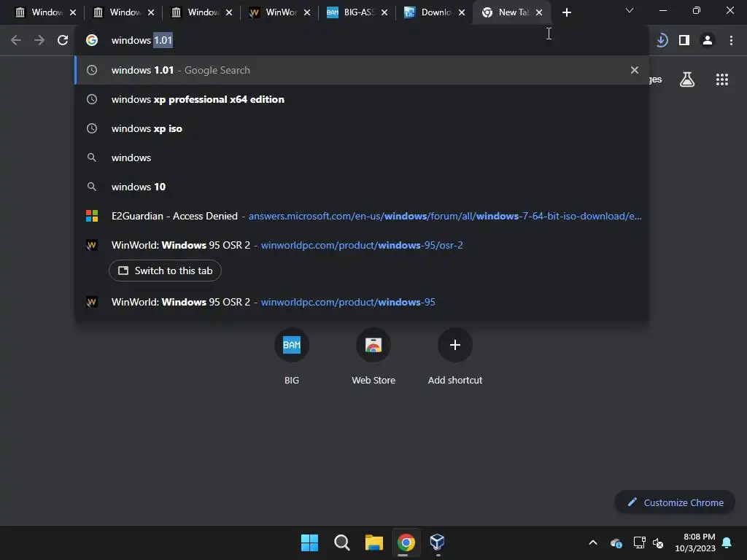Click the Google icon in the address bar
This screenshot has height=560, width=747.
[x=92, y=41]
